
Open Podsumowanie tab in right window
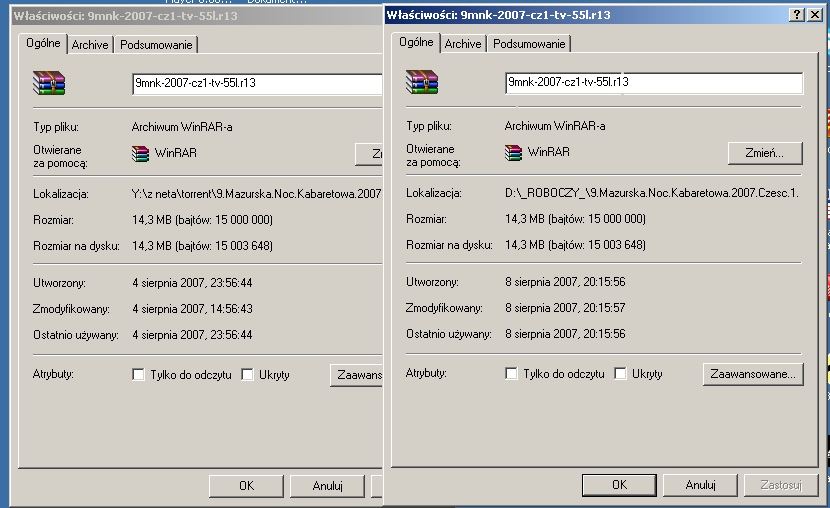pos(529,44)
